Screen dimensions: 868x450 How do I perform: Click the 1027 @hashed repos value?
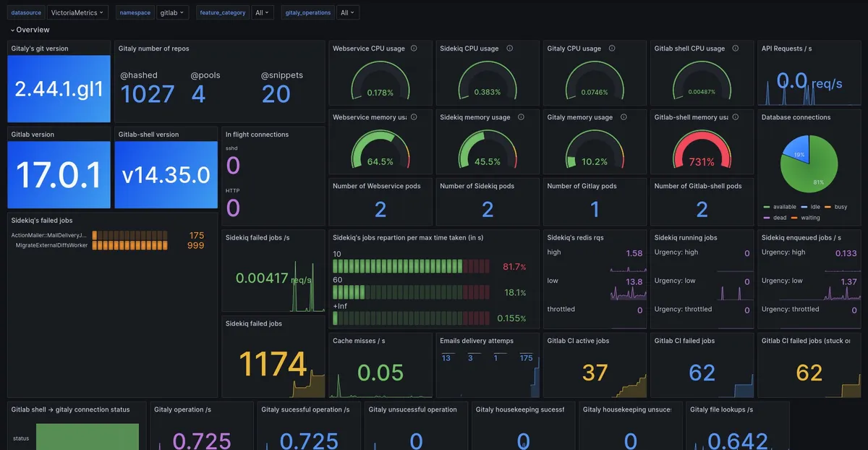click(x=148, y=94)
